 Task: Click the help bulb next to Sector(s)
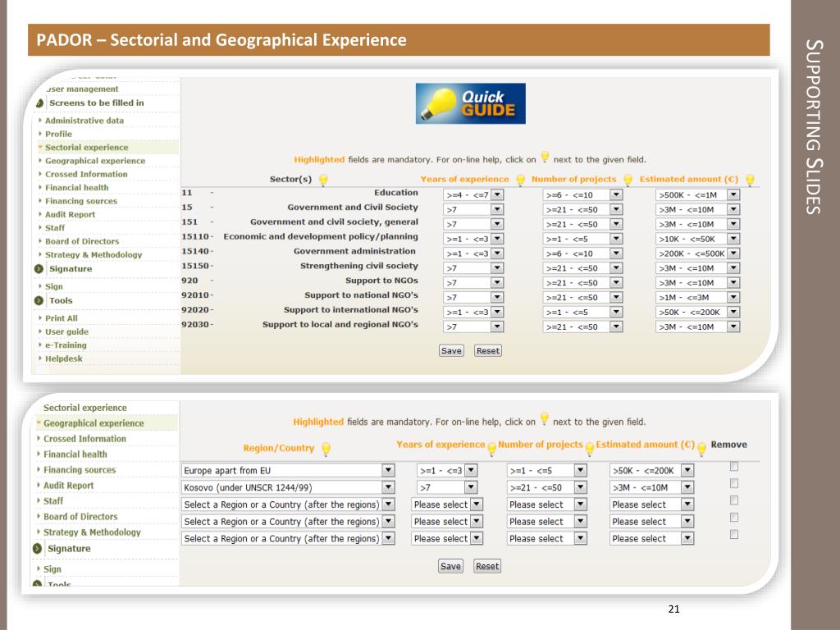pyautogui.click(x=323, y=180)
